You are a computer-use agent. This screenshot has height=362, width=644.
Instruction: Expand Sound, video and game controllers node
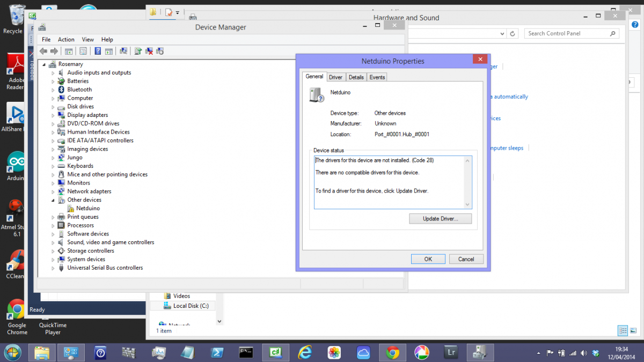tap(53, 242)
